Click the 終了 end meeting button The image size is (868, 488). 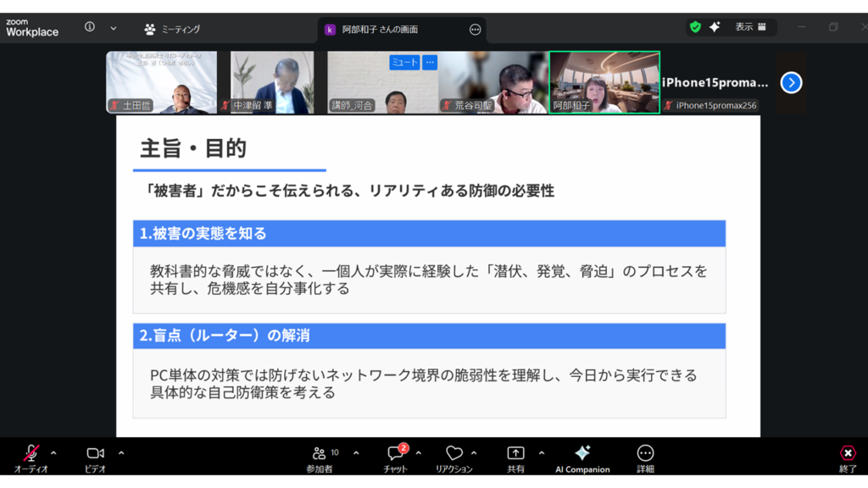(x=848, y=453)
